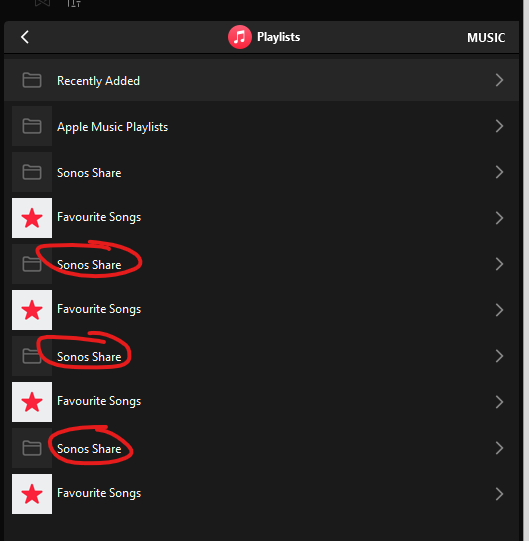Expand Recently Added using its chevron
This screenshot has height=541, width=529.
click(x=499, y=80)
